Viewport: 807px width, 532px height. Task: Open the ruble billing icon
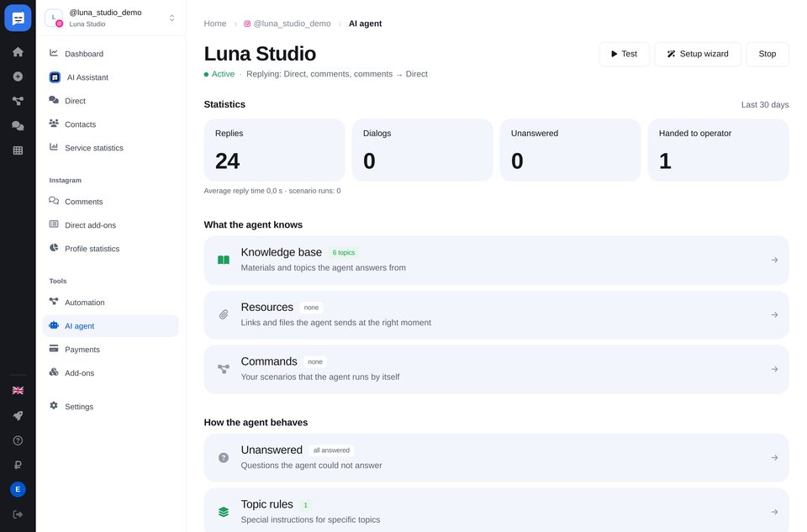click(18, 465)
